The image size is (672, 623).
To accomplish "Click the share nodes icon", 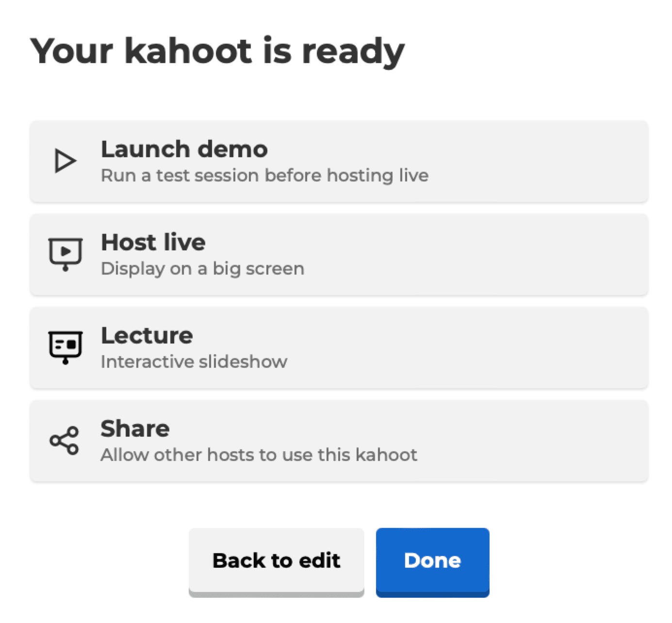I will point(64,441).
